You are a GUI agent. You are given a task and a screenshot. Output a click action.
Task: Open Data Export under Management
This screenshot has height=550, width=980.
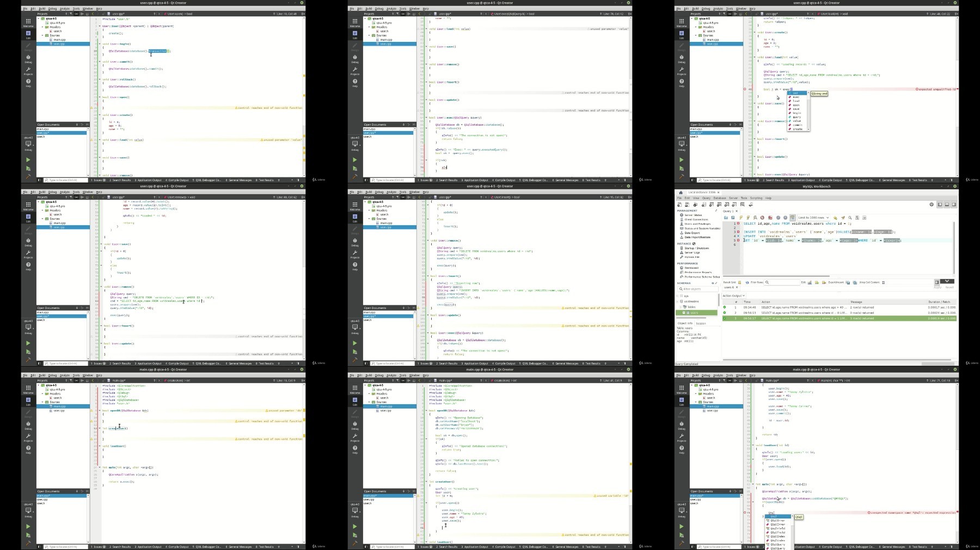click(x=692, y=233)
